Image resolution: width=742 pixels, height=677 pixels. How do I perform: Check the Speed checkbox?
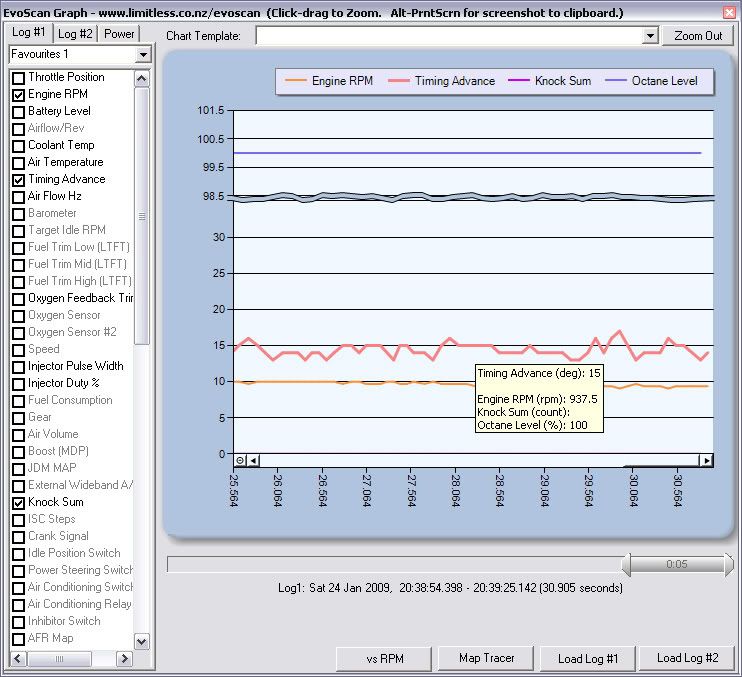18,350
